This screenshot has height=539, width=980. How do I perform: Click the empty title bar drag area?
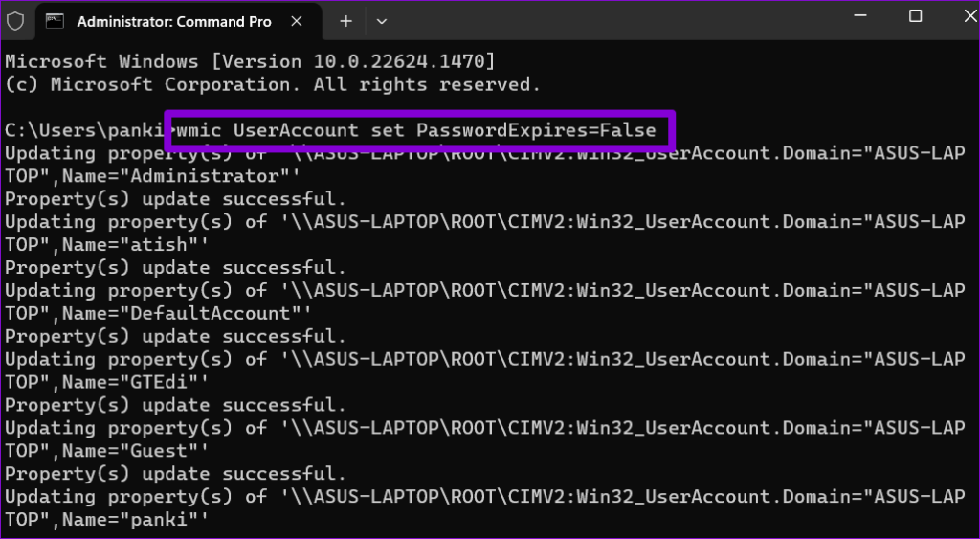(x=612, y=20)
